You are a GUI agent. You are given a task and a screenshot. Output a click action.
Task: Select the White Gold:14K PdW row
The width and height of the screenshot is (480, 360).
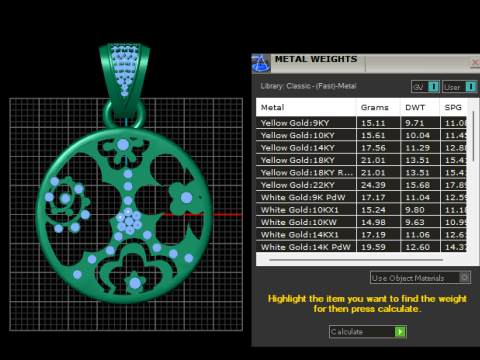(361, 247)
